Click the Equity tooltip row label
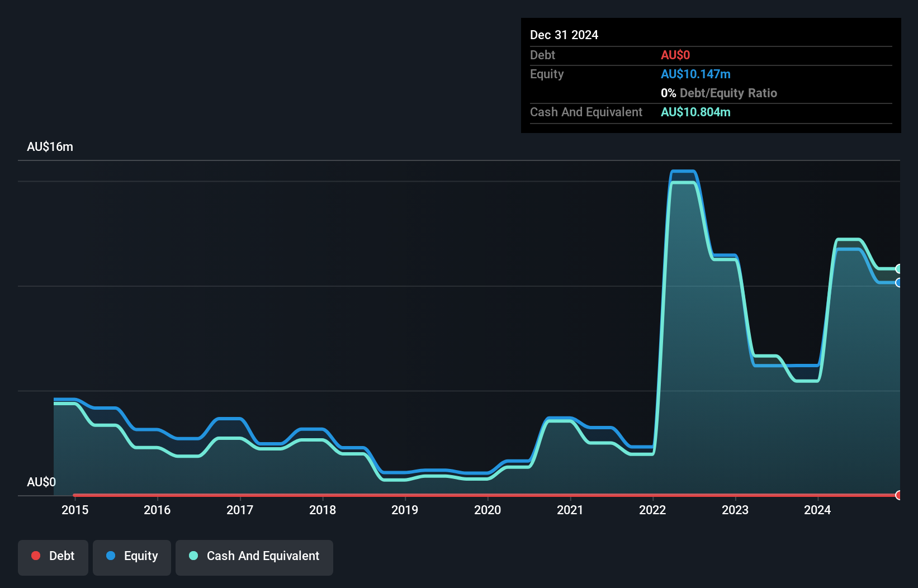Viewport: 918px width, 588px height. [547, 74]
